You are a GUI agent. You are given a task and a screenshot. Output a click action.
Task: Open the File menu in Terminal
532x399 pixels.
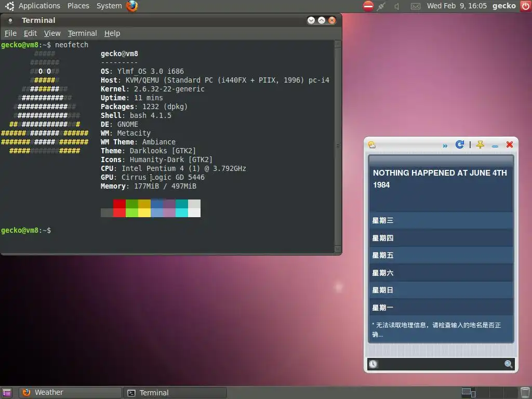point(10,33)
